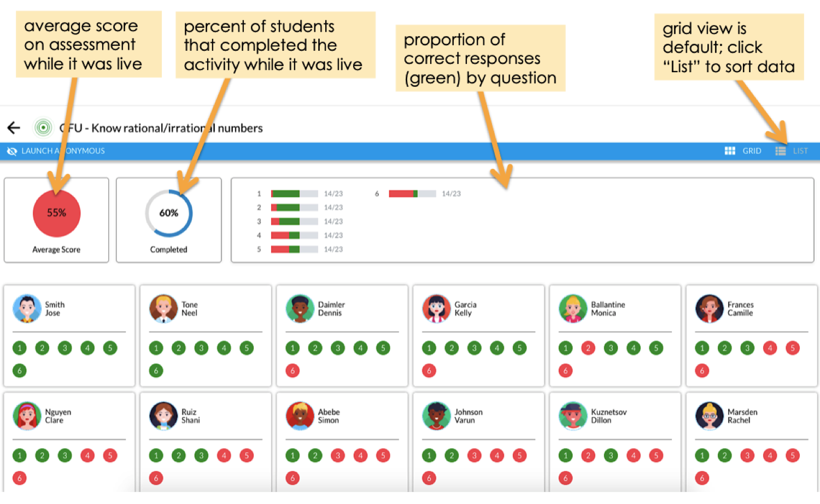Click red question 6 bubble on Marsden Rachel's card

click(x=702, y=478)
